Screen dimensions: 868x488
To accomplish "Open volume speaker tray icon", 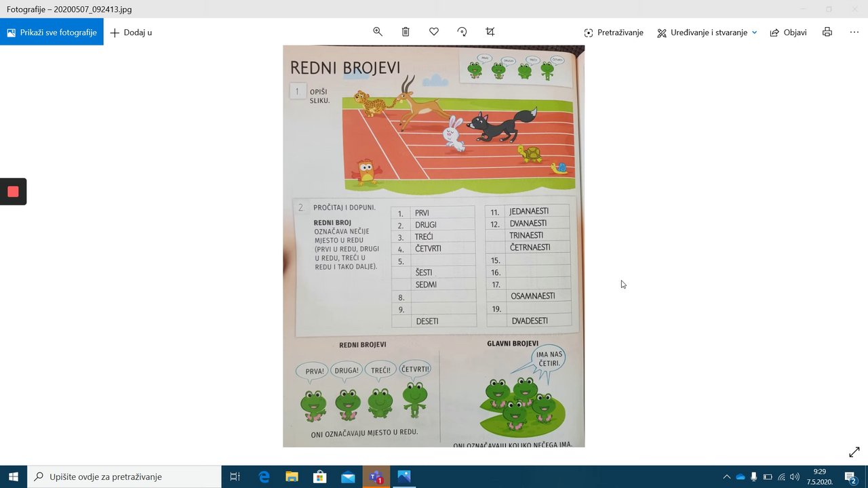I will [x=795, y=476].
